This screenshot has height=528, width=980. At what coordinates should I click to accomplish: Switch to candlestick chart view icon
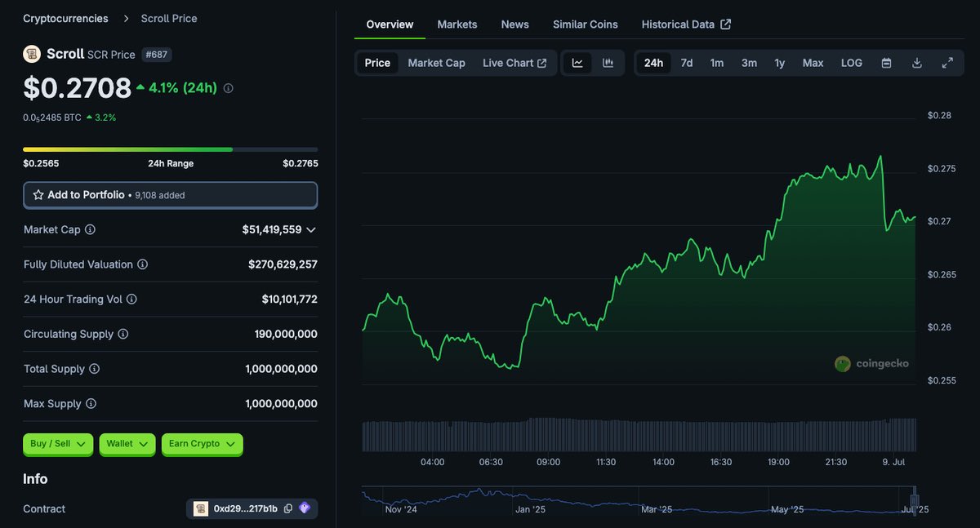[608, 63]
